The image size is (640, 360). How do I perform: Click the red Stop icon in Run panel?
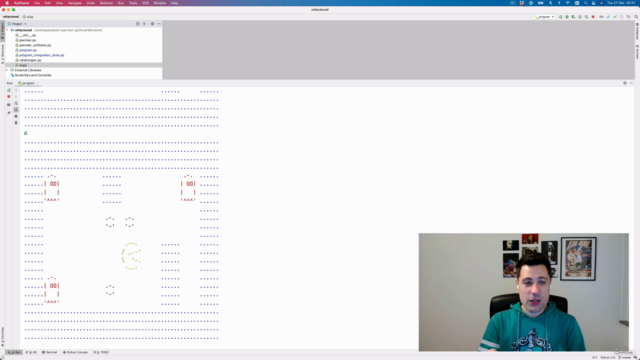(x=9, y=97)
